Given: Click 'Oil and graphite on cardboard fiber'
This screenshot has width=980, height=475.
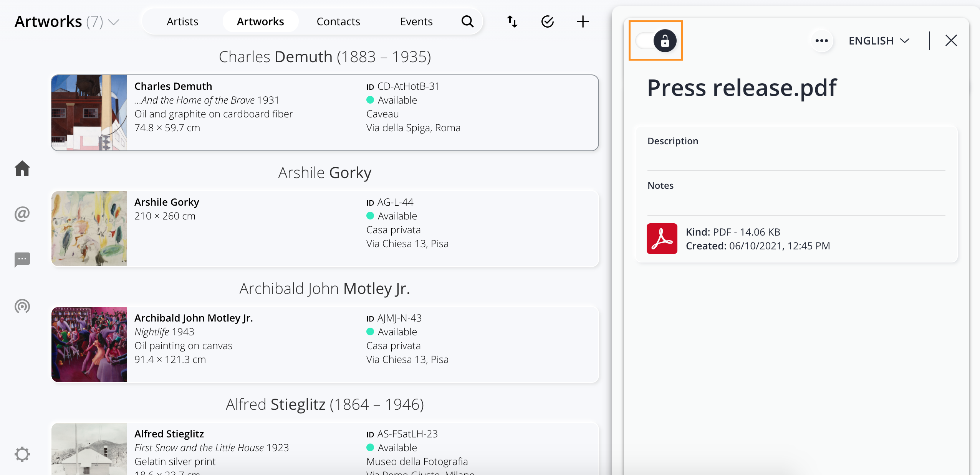Looking at the screenshot, I should click(214, 114).
